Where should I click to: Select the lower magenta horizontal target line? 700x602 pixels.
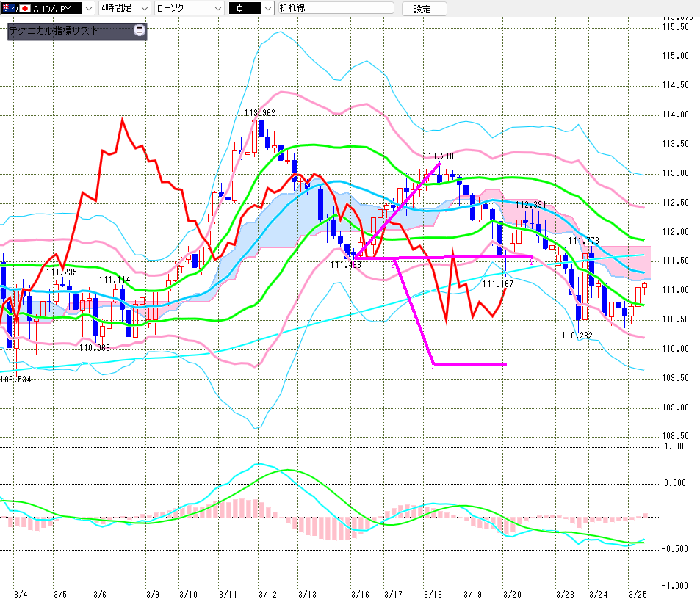click(x=470, y=363)
